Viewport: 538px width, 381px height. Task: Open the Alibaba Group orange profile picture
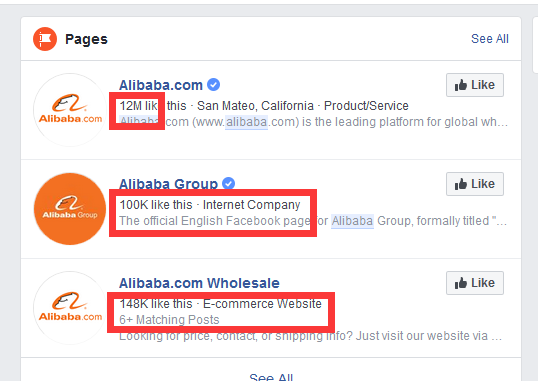click(x=70, y=209)
